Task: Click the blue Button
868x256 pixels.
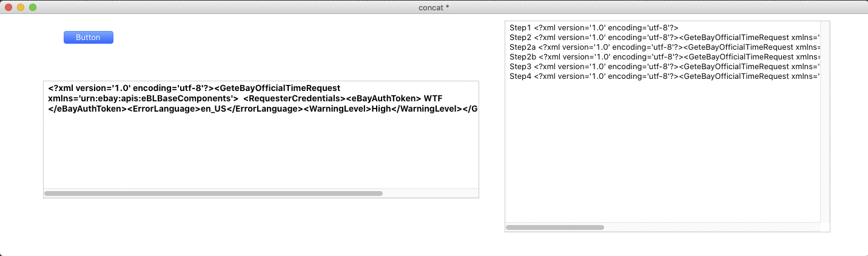Action: (x=88, y=38)
